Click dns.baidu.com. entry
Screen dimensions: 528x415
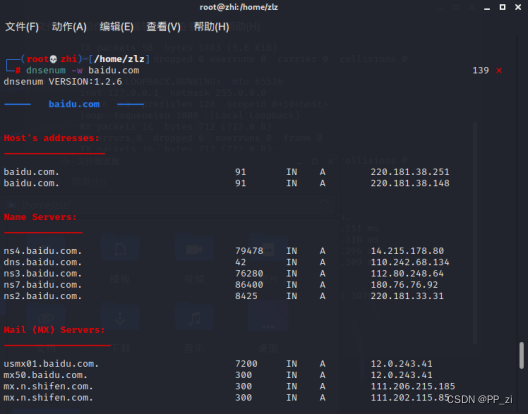click(43, 262)
